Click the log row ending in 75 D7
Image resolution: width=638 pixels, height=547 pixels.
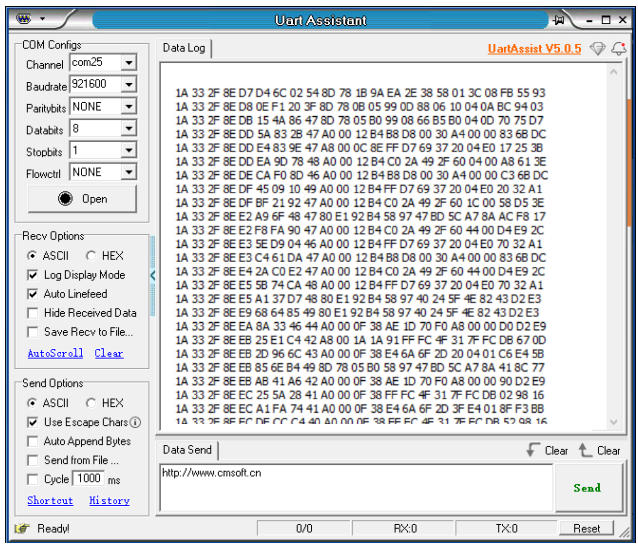(359, 120)
